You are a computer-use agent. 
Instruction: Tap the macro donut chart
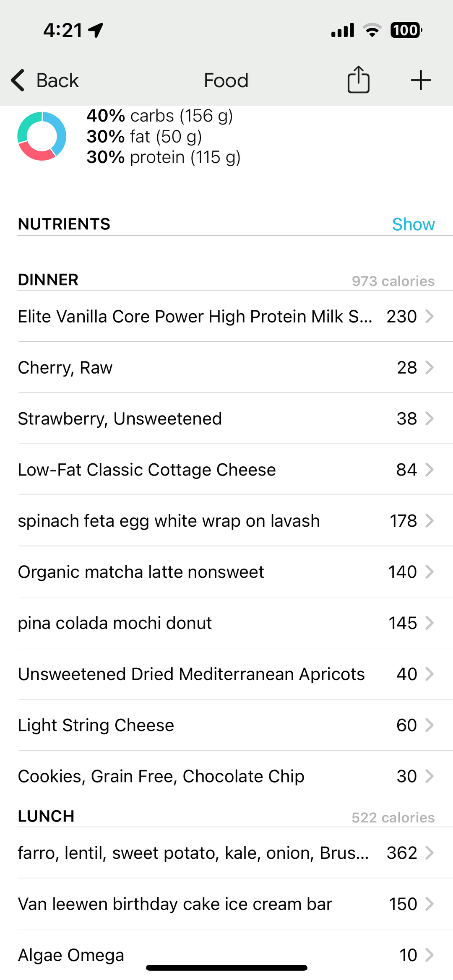click(42, 136)
